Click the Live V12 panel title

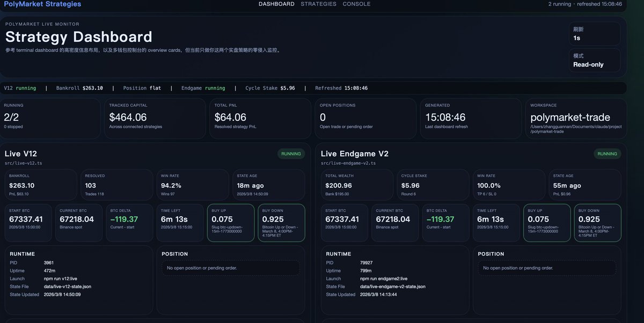tap(21, 154)
